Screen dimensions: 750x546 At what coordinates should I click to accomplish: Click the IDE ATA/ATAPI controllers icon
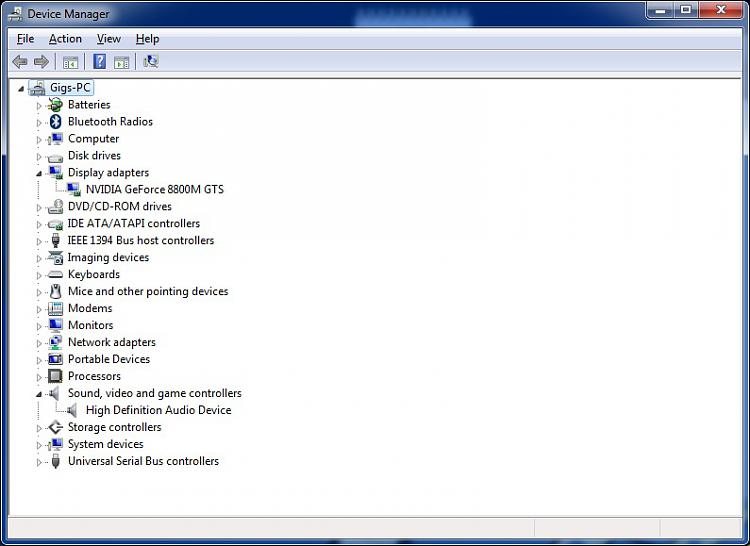[55, 224]
